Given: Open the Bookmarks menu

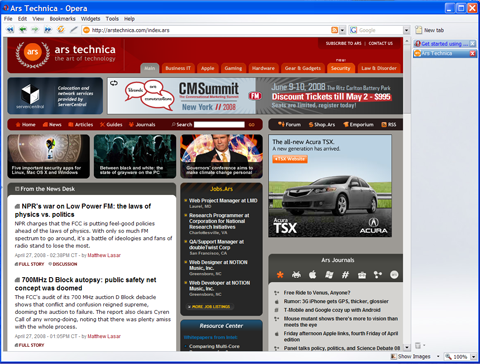Looking at the screenshot, I should click(x=62, y=19).
